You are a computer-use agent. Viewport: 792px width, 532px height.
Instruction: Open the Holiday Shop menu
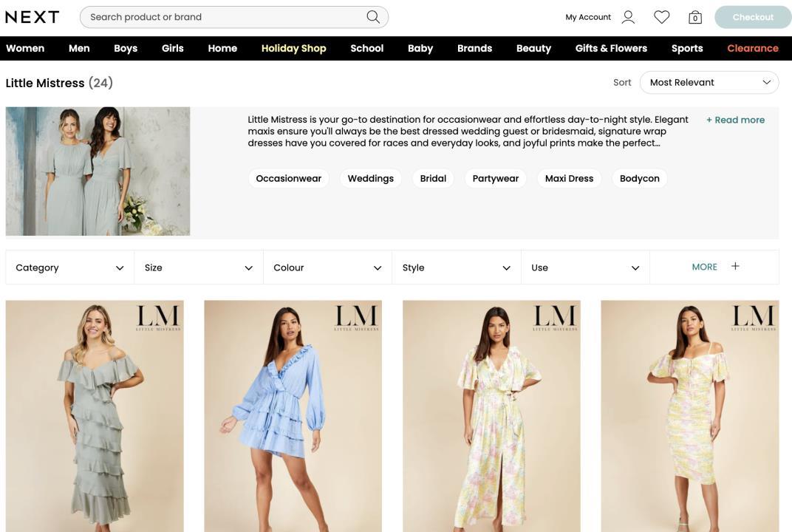pos(294,49)
